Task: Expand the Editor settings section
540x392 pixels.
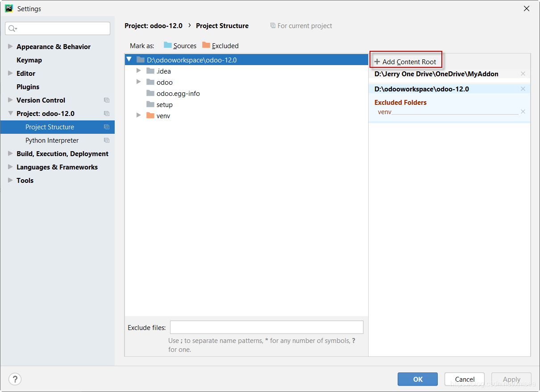Action: point(10,73)
